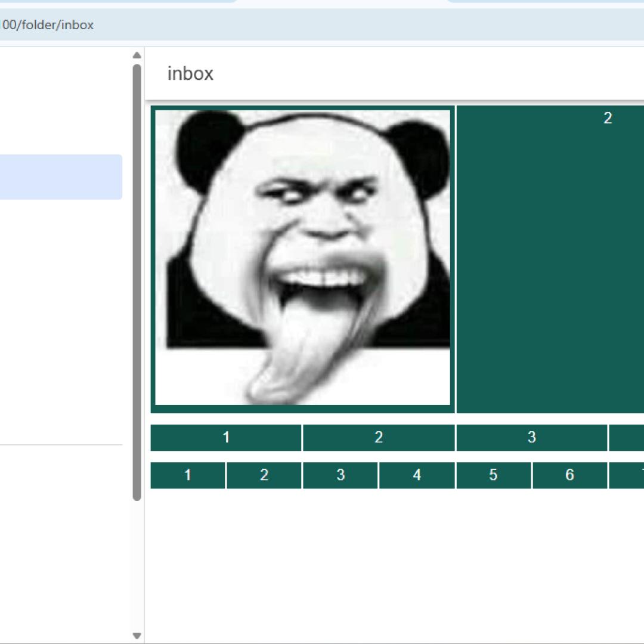
Task: Click the sidebar scroll down arrow
Action: click(137, 636)
